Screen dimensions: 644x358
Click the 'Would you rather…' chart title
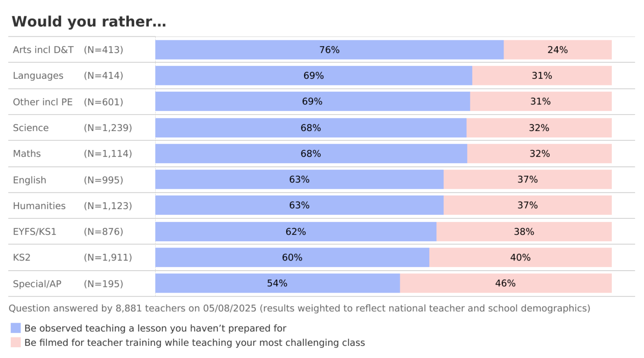(x=89, y=21)
